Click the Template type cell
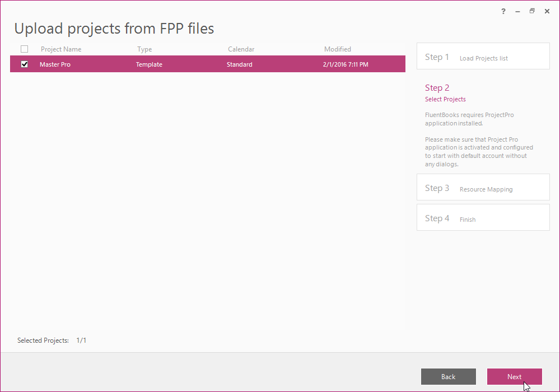 coord(149,64)
